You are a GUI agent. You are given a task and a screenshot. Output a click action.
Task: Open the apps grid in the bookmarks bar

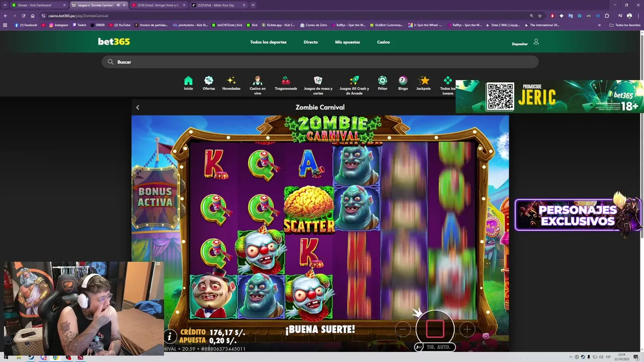coord(5,25)
